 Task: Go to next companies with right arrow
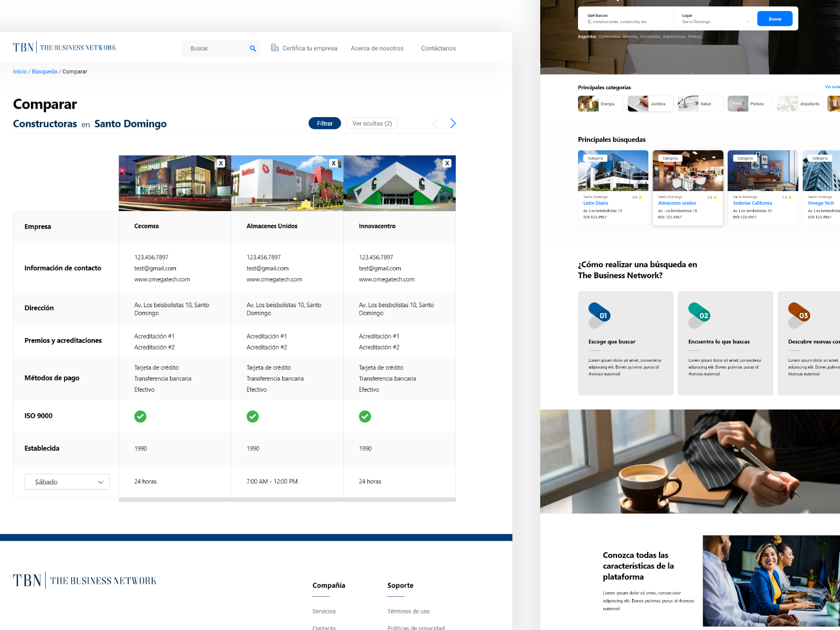[453, 123]
